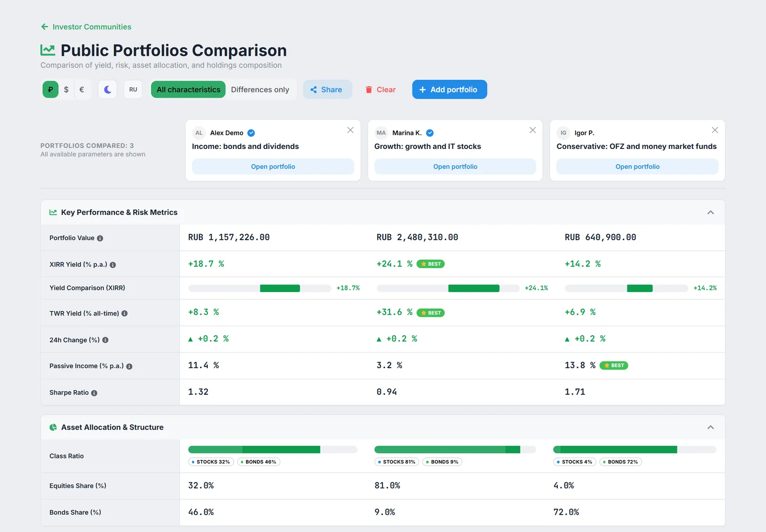
Task: Show info for Sharpe Ratio
Action: [x=94, y=393]
